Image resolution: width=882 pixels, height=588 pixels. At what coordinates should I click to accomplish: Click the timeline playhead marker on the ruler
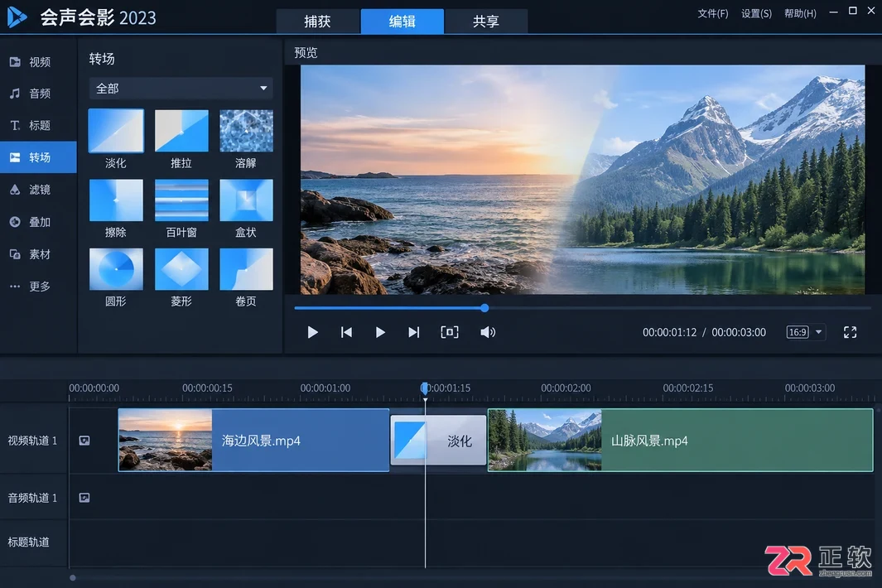[x=425, y=388]
